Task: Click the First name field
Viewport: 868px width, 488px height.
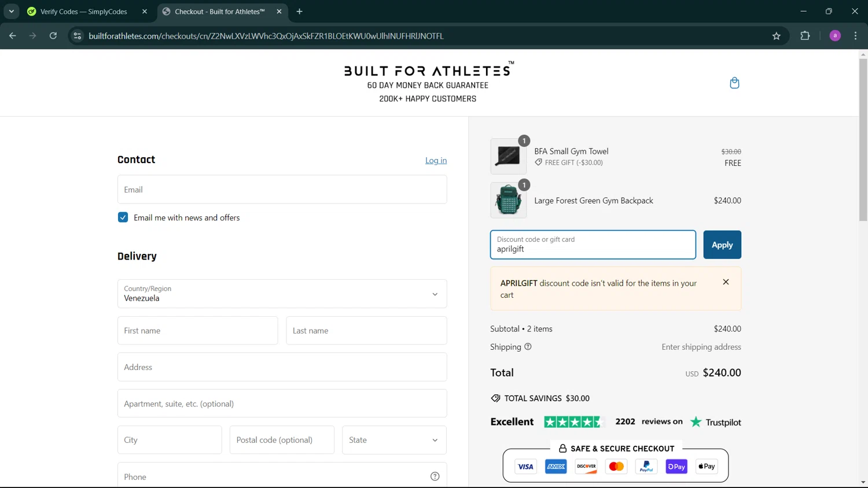Action: click(197, 331)
